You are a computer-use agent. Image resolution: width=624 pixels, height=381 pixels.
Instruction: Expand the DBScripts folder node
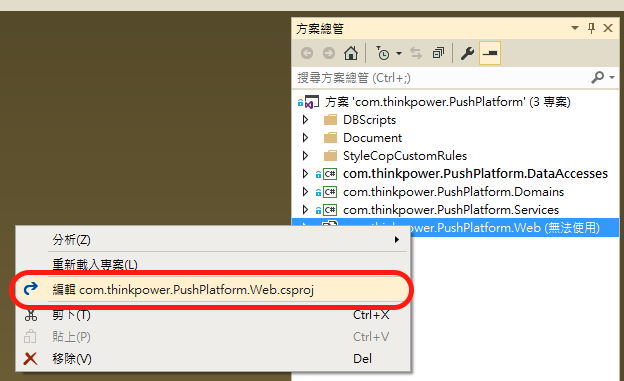305,119
